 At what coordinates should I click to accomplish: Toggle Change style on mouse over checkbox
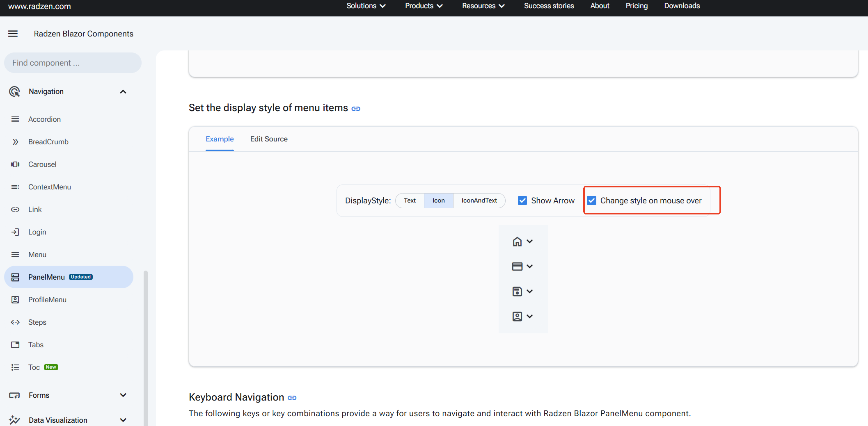point(592,200)
